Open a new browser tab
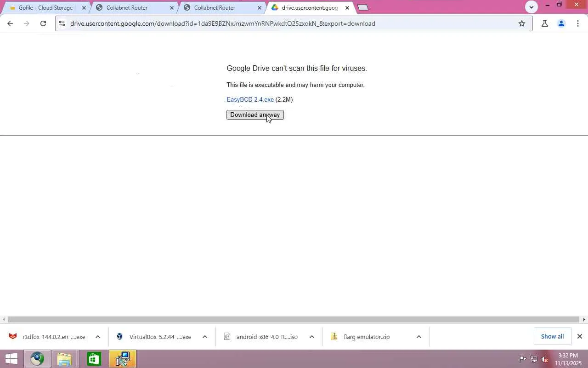The width and height of the screenshot is (588, 368). 363,7
